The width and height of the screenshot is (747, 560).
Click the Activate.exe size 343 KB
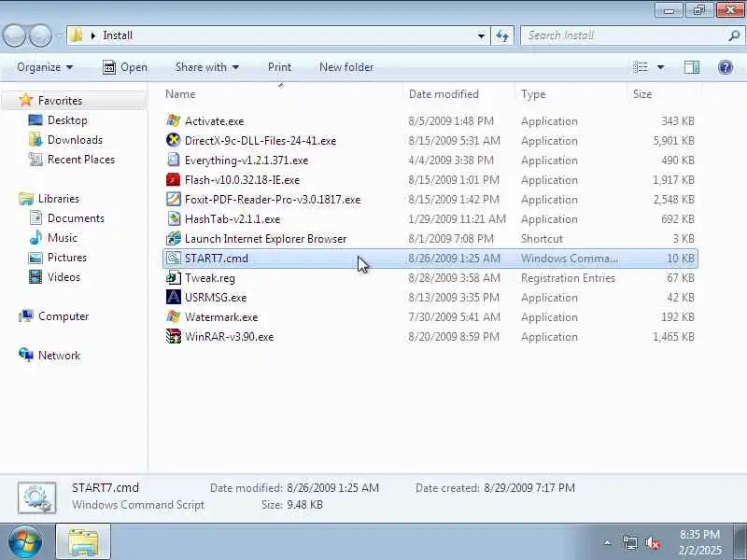coord(678,121)
